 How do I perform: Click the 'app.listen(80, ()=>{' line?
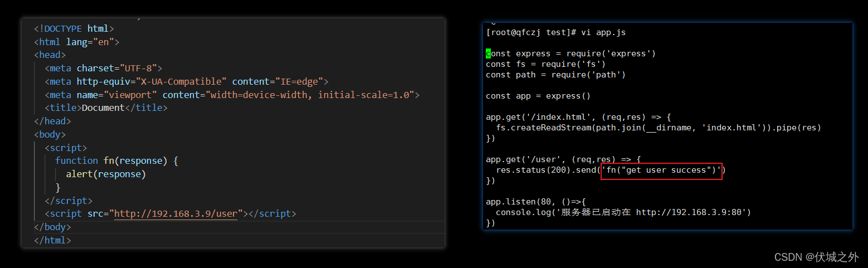point(535,202)
